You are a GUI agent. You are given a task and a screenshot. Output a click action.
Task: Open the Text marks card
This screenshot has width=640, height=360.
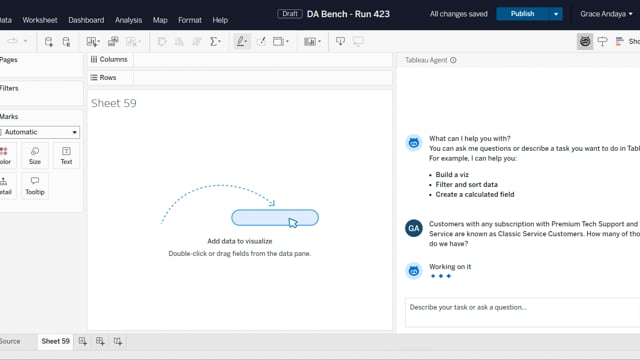pos(66,156)
